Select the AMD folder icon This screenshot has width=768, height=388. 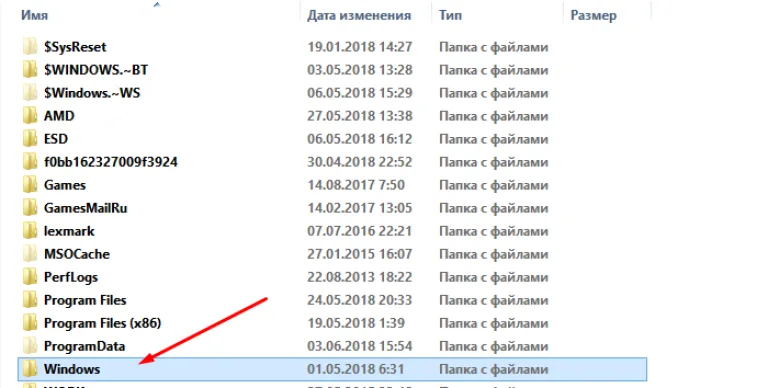pos(30,116)
